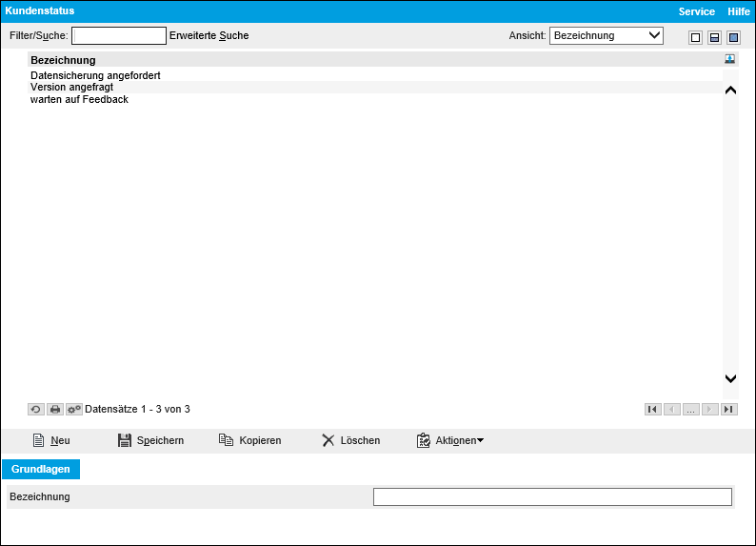Expand the Ansicht dropdown
756x546 pixels.
(x=607, y=35)
